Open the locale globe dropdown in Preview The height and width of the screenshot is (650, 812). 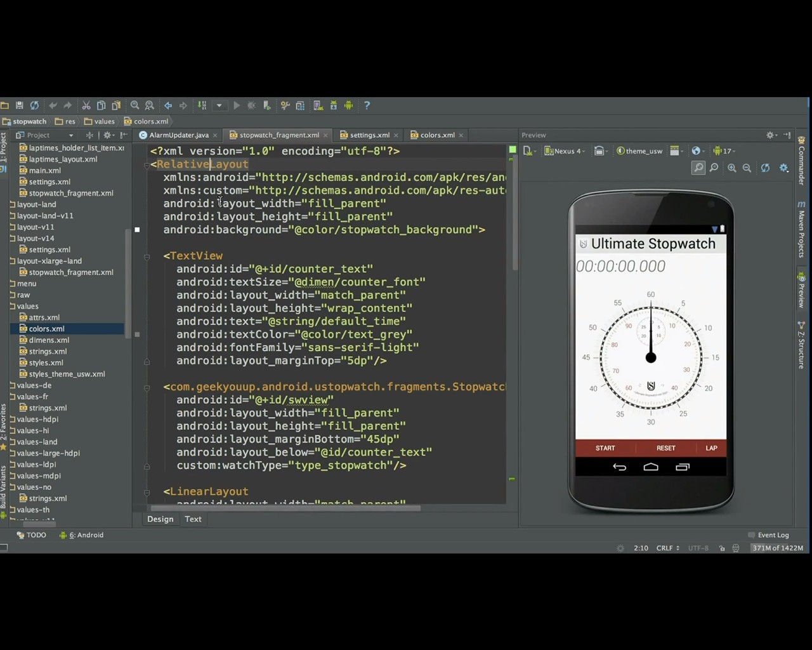pyautogui.click(x=698, y=151)
